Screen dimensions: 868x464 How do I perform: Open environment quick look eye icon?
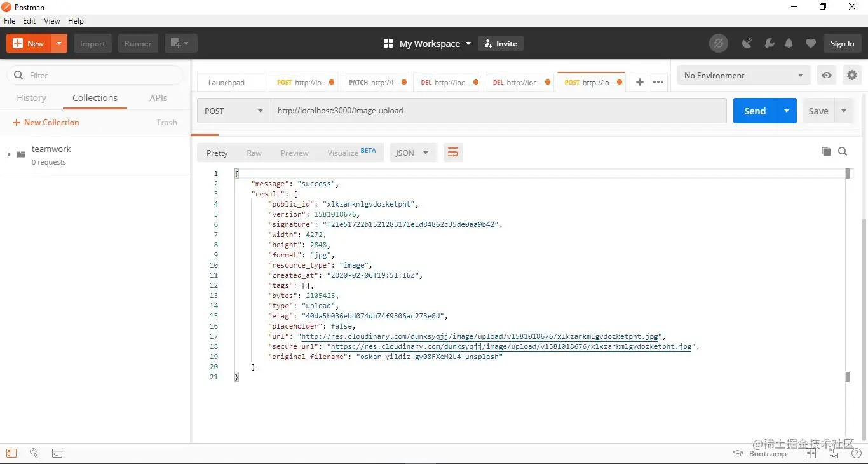[827, 75]
